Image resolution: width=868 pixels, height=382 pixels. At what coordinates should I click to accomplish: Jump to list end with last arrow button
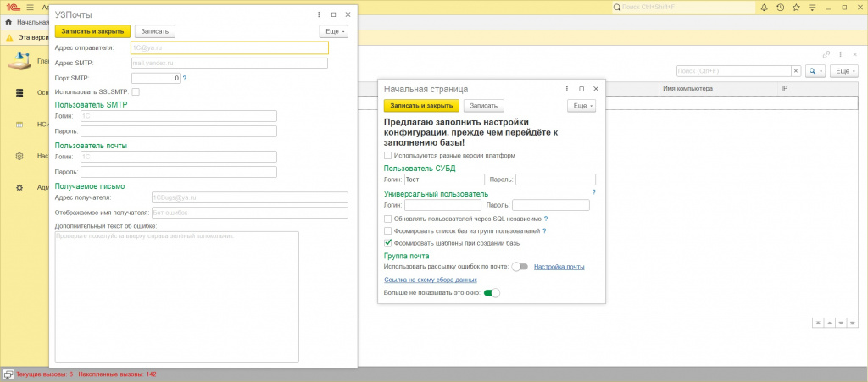(x=853, y=323)
